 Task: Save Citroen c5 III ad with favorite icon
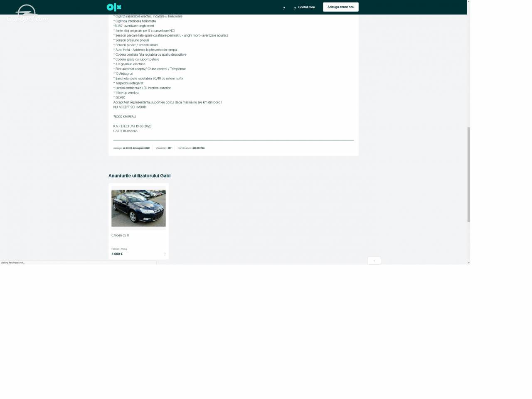click(x=165, y=254)
